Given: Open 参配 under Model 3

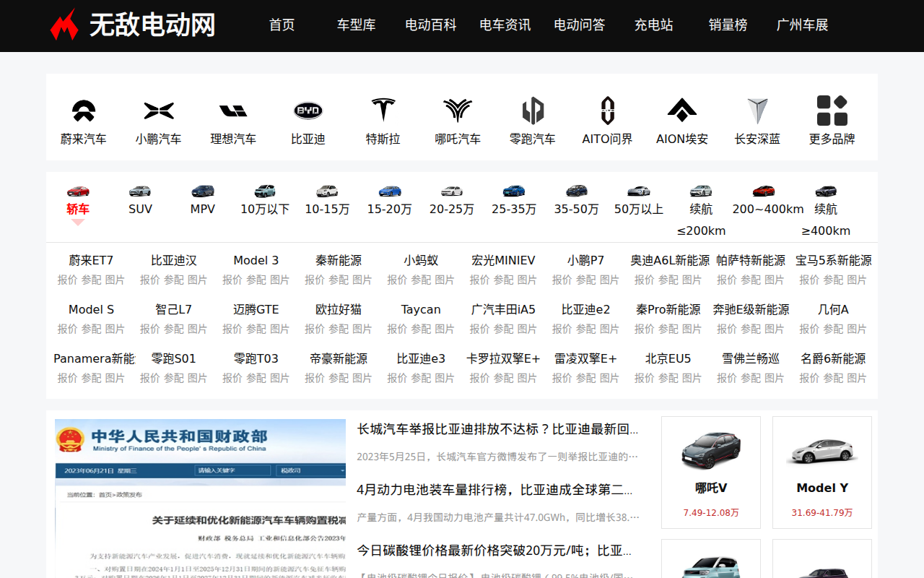Looking at the screenshot, I should pos(256,280).
